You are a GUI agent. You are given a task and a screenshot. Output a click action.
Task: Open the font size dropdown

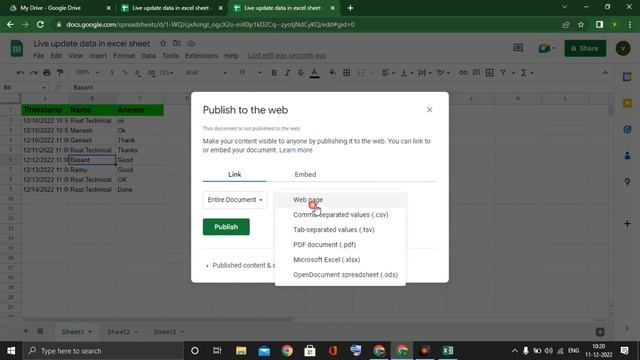tap(250, 73)
